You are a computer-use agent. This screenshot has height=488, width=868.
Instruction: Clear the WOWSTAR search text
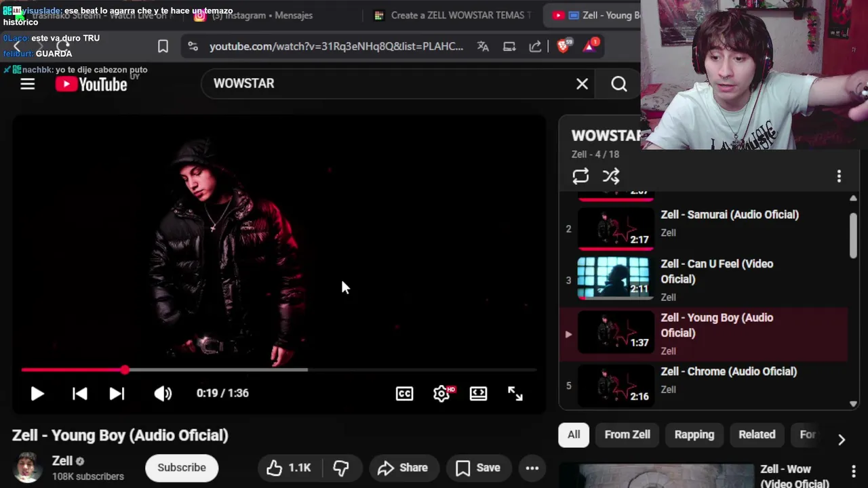(x=582, y=84)
